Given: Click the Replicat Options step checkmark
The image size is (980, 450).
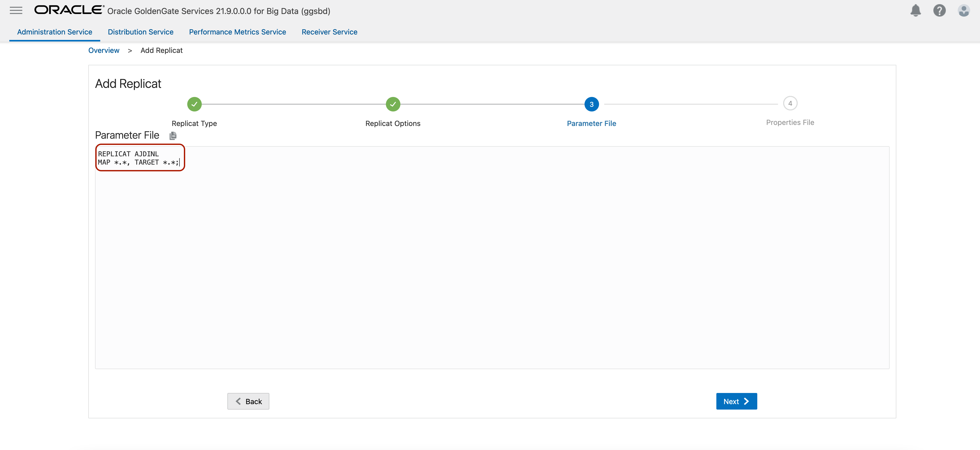Looking at the screenshot, I should tap(393, 104).
